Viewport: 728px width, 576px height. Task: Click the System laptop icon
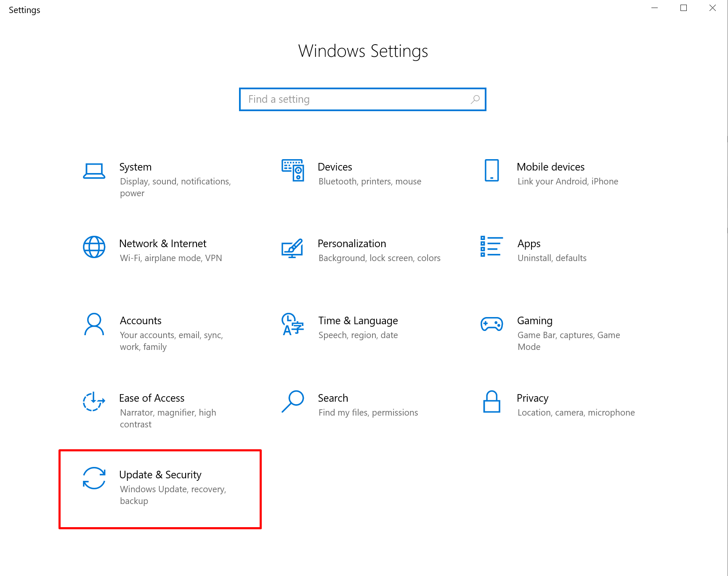94,171
